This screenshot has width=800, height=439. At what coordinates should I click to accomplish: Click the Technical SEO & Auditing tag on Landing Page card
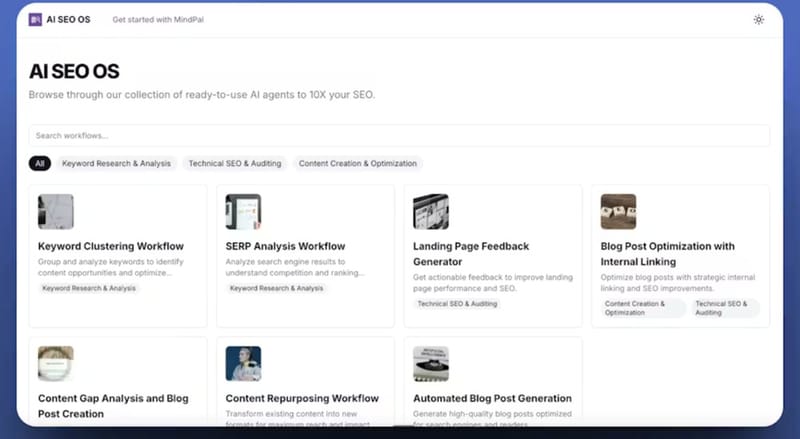(x=457, y=304)
